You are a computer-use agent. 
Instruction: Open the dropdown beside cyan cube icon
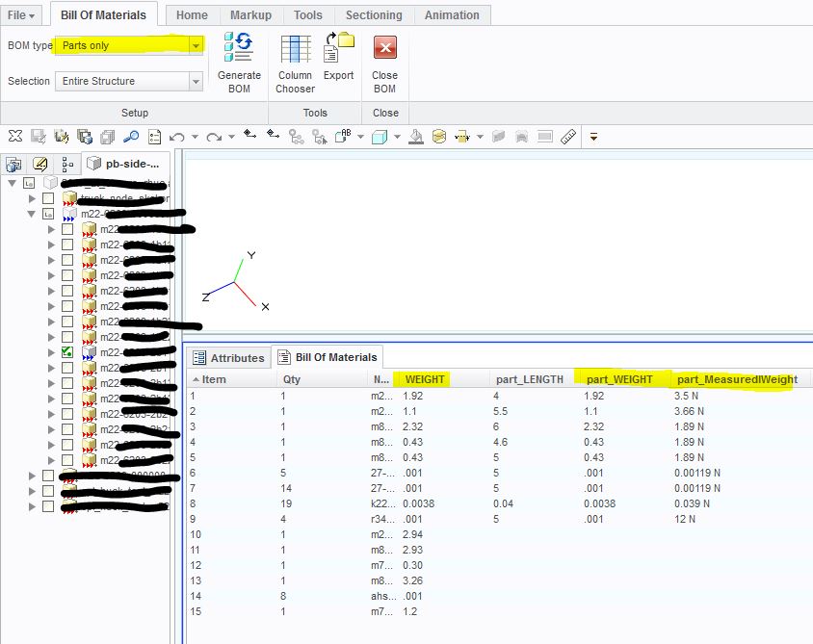(397, 138)
